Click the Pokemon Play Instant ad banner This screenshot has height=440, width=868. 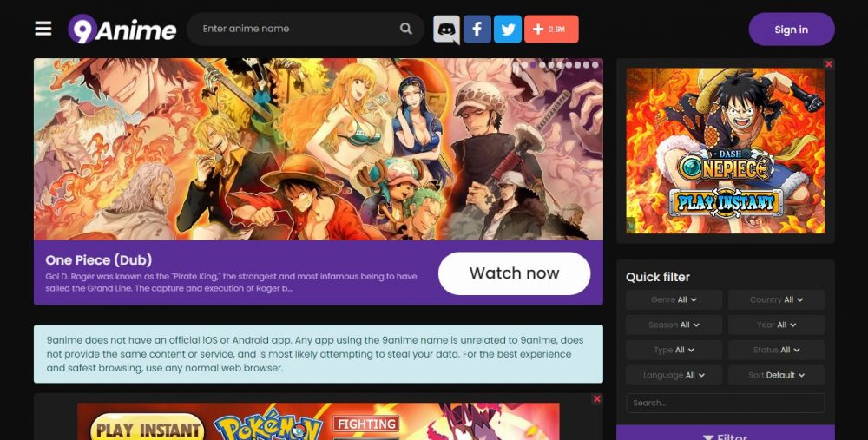(x=319, y=421)
